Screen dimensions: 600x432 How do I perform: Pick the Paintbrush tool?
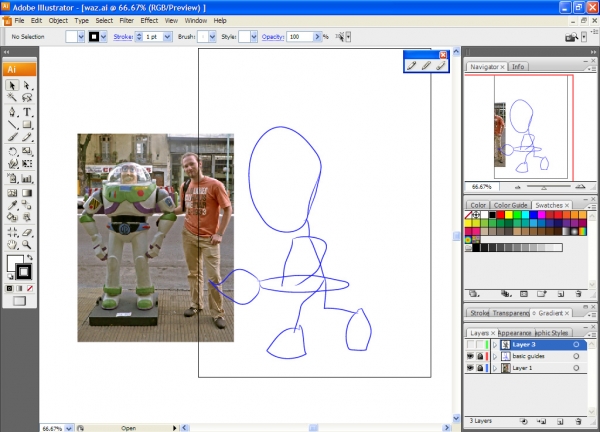(12, 137)
